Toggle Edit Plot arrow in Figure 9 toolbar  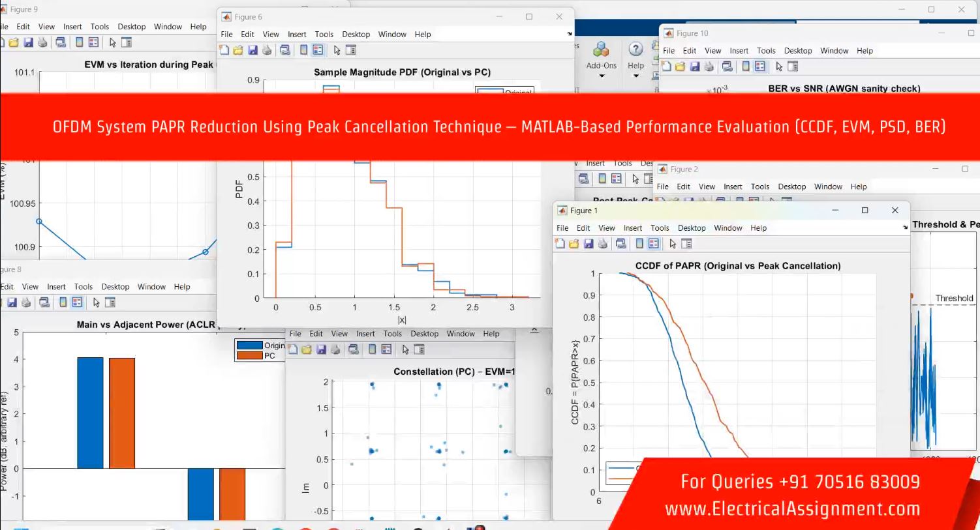(112, 42)
